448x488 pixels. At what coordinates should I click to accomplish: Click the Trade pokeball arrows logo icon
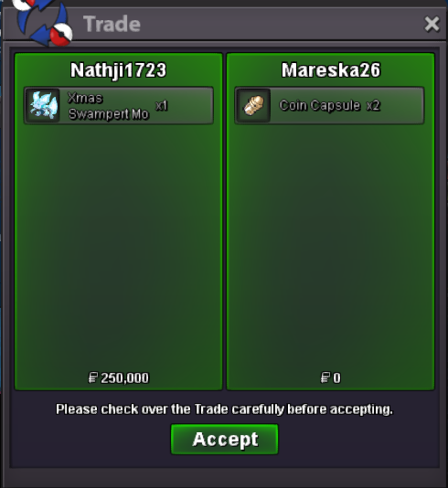(43, 22)
